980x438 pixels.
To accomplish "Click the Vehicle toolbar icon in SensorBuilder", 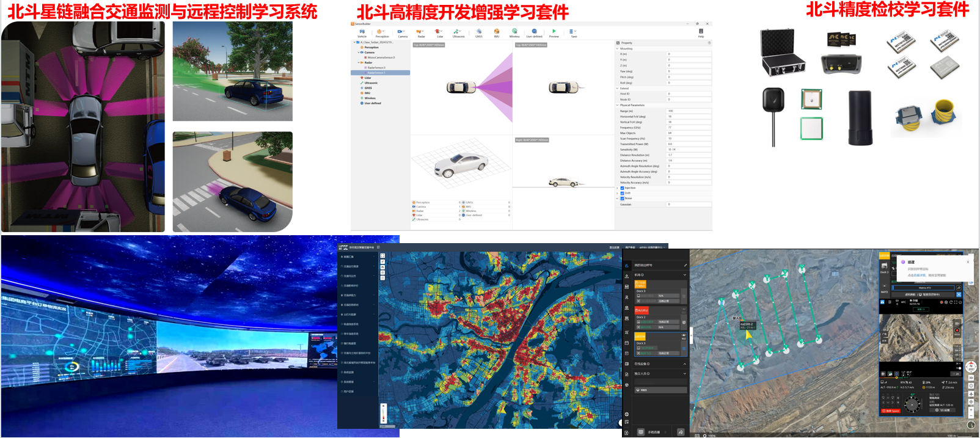I will (362, 32).
